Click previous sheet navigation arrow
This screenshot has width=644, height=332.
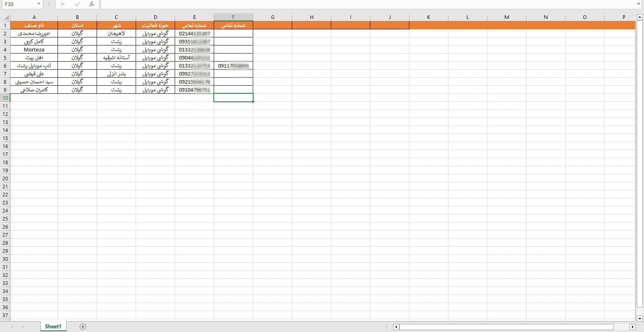12,327
